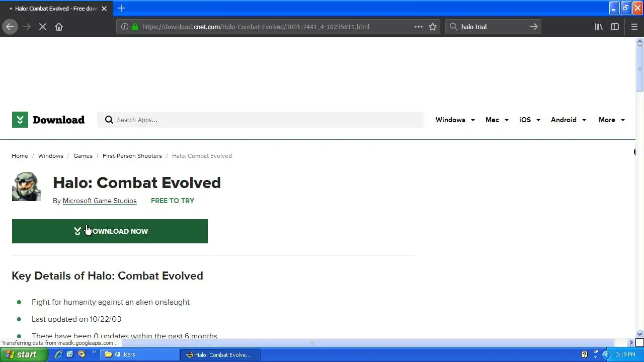Viewport: 644px width, 362px height.
Task: Open the Home breadcrumb link
Action: click(x=20, y=156)
